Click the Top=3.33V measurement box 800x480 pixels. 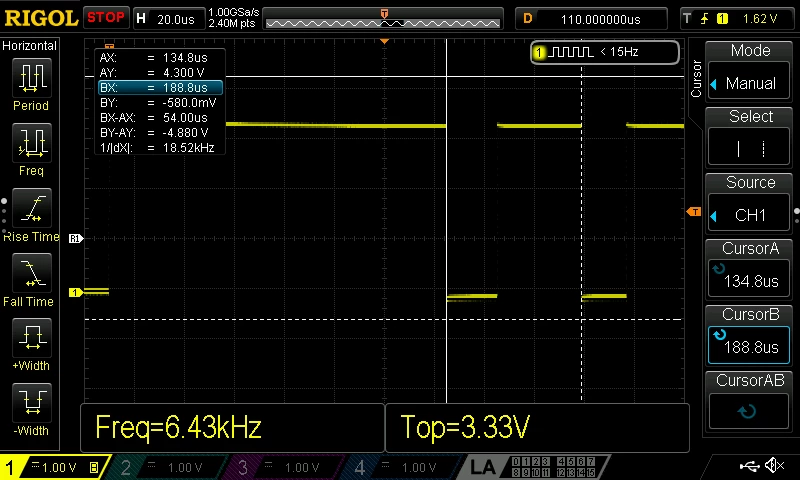(537, 427)
